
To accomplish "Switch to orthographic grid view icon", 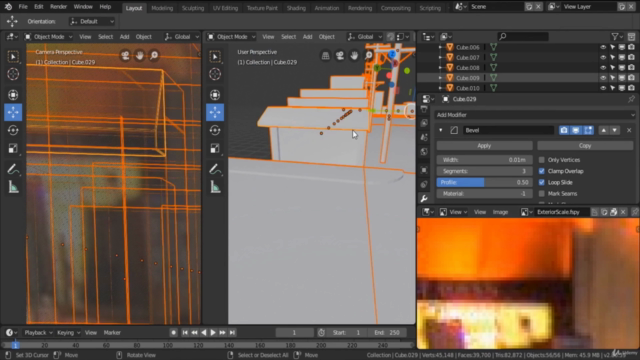I will pos(325,56).
